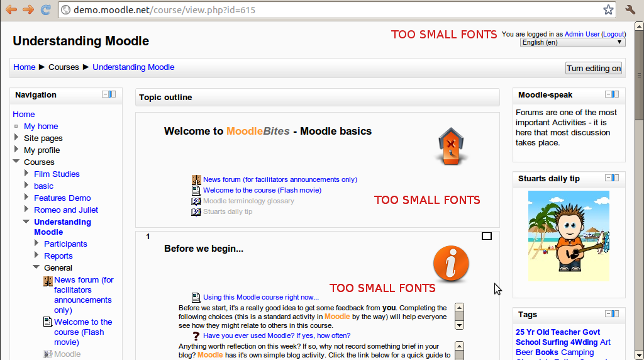
Task: Click Moodle terminology glossary icon
Action: click(196, 201)
